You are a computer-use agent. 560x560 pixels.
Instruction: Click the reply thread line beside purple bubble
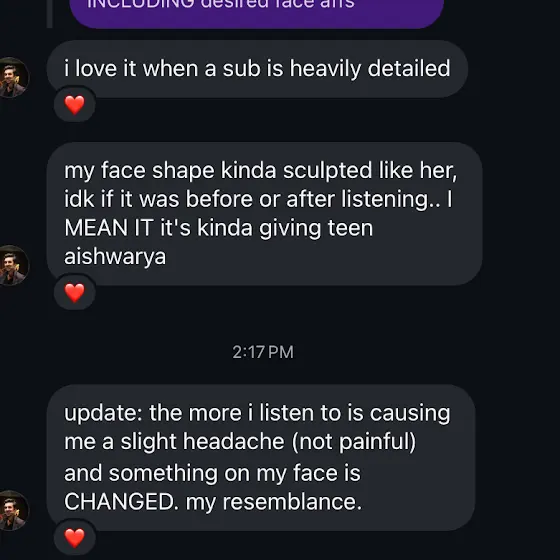[50, 14]
